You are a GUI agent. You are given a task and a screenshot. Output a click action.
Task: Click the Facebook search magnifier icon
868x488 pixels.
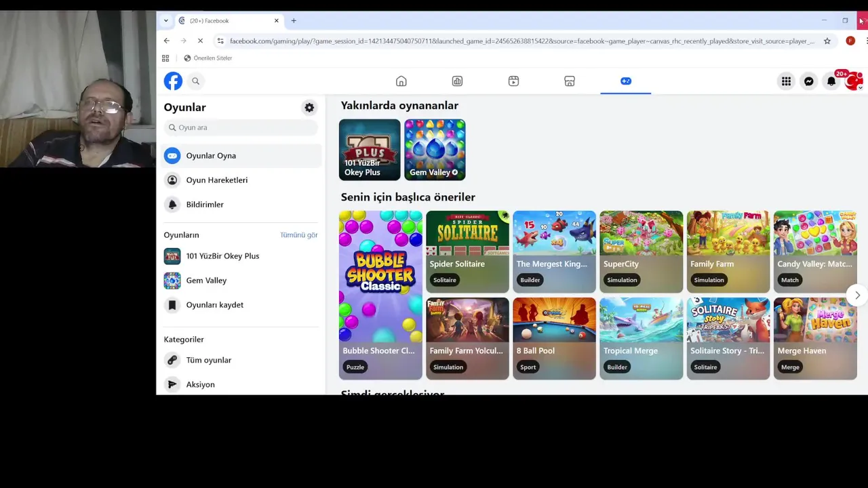coord(195,81)
